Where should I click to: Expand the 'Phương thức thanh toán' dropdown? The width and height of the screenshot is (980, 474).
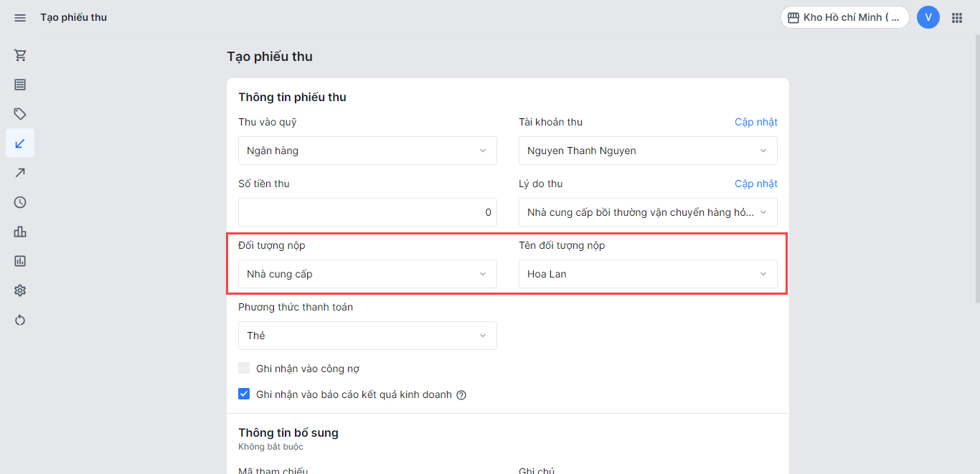[367, 336]
